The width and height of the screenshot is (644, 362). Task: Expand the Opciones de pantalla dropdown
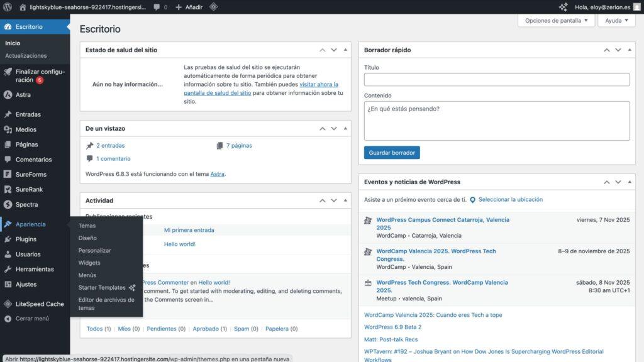coord(556,20)
